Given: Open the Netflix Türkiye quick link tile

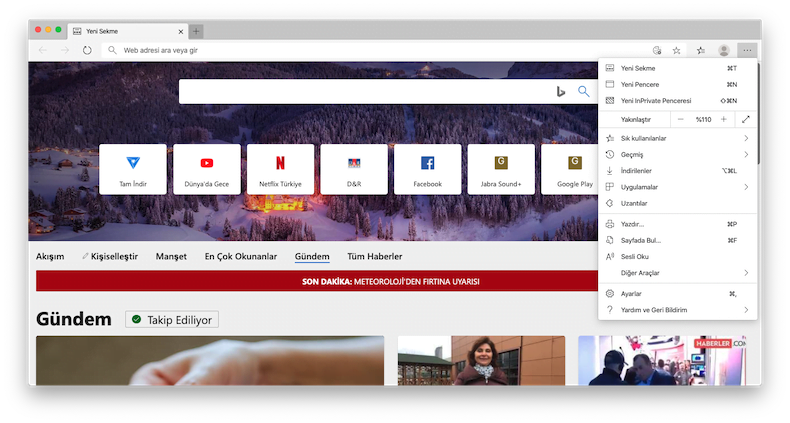Looking at the screenshot, I should coord(280,169).
